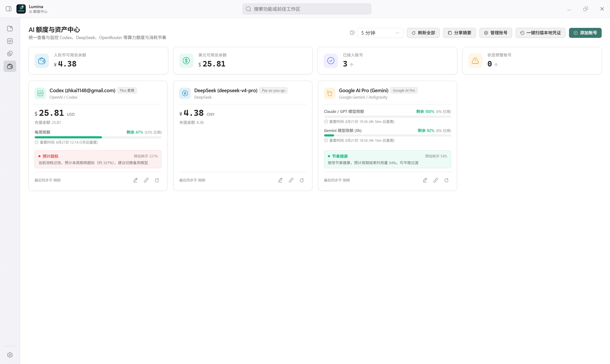Open 管理账号 account management
The width and height of the screenshot is (610, 364).
click(x=495, y=33)
